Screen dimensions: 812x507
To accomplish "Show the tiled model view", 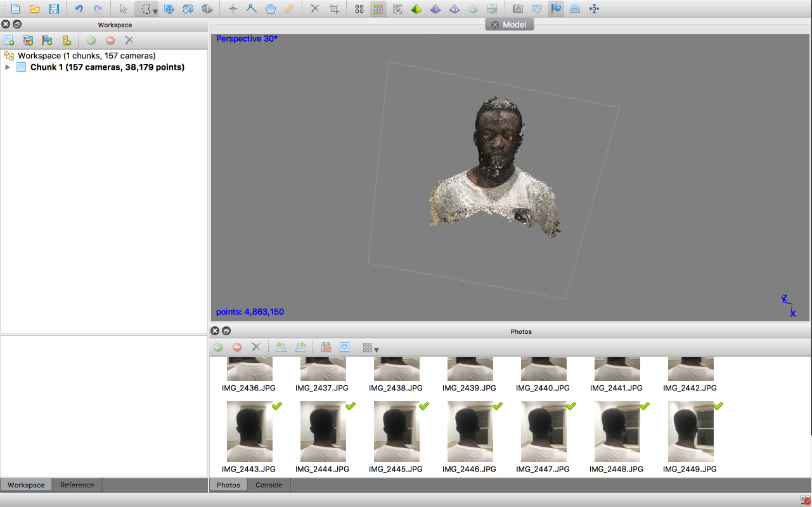I will 492,9.
